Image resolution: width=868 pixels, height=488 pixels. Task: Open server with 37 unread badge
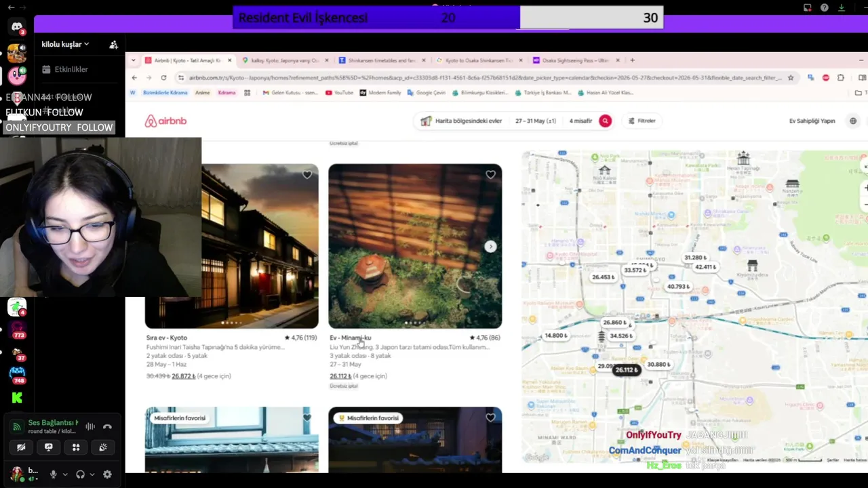point(17,352)
